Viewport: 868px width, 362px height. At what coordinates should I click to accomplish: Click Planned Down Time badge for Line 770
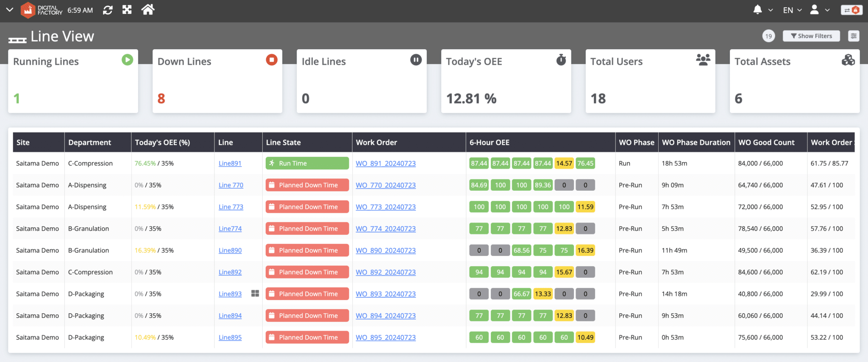tap(307, 185)
